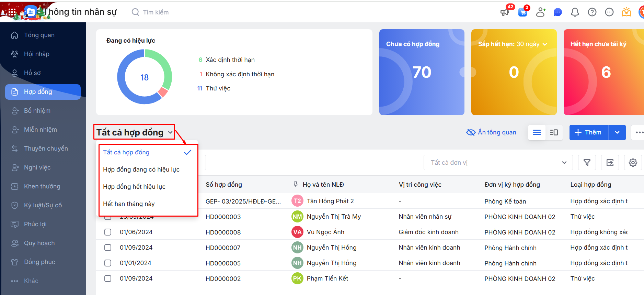Image resolution: width=644 pixels, height=295 pixels.
Task: Click the Vũ Ngọc Ánh avatar
Action: click(x=297, y=232)
